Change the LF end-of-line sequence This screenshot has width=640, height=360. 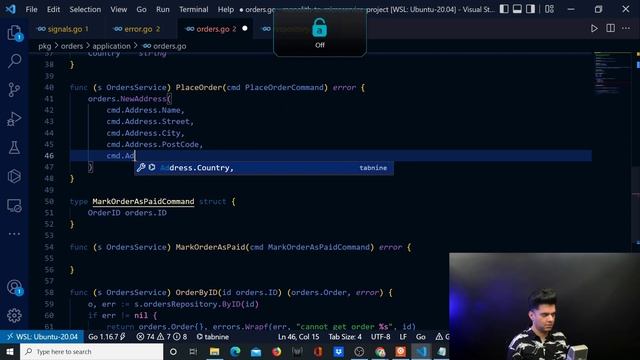click(403, 337)
